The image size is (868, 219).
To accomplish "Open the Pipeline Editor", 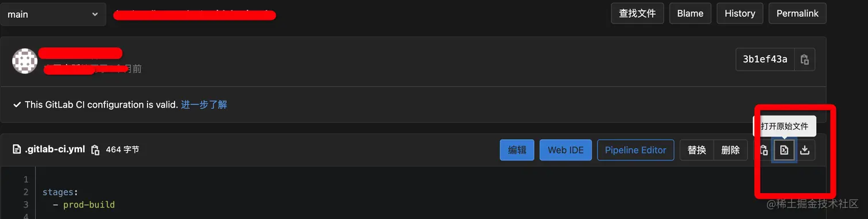I will [635, 150].
